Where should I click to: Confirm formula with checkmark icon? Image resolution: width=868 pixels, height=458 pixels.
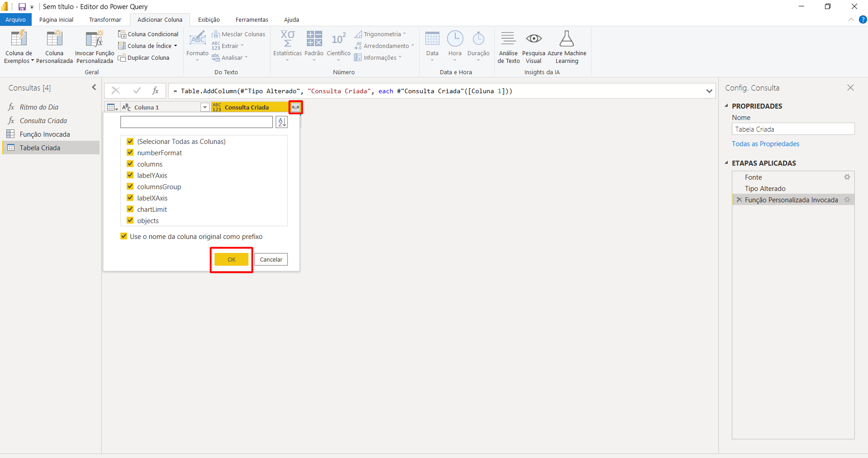point(137,91)
